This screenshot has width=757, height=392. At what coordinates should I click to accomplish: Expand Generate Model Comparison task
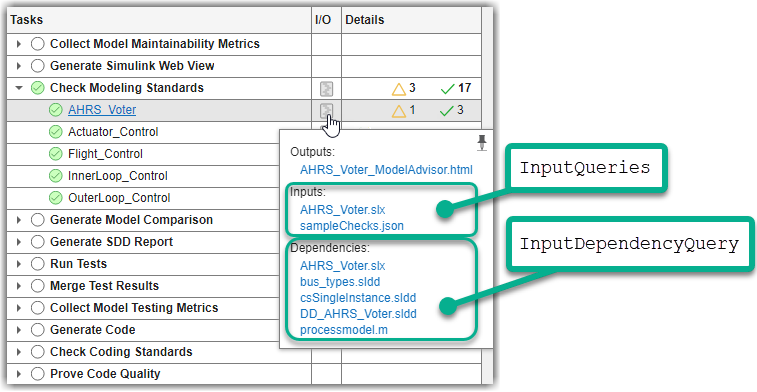tap(19, 220)
